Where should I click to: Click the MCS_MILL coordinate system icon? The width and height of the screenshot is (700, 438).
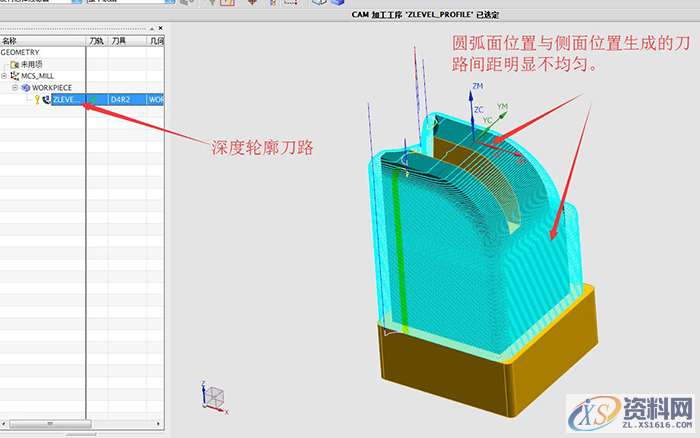15,76
